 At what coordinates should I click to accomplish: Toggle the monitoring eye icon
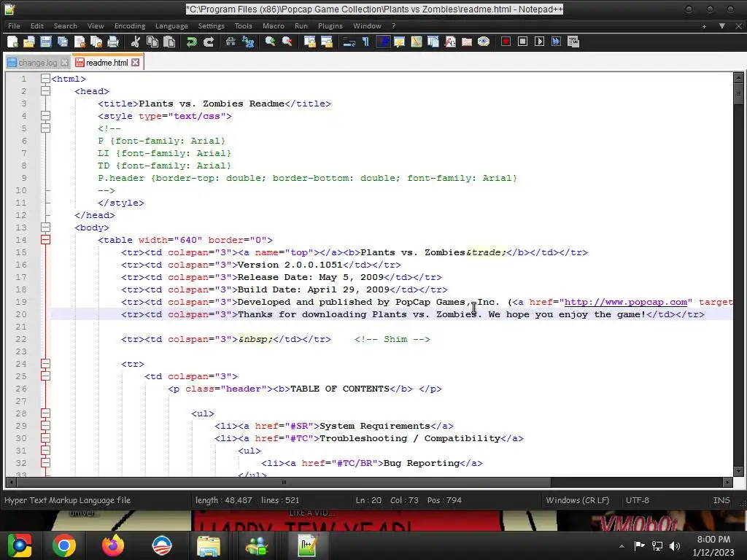point(484,42)
